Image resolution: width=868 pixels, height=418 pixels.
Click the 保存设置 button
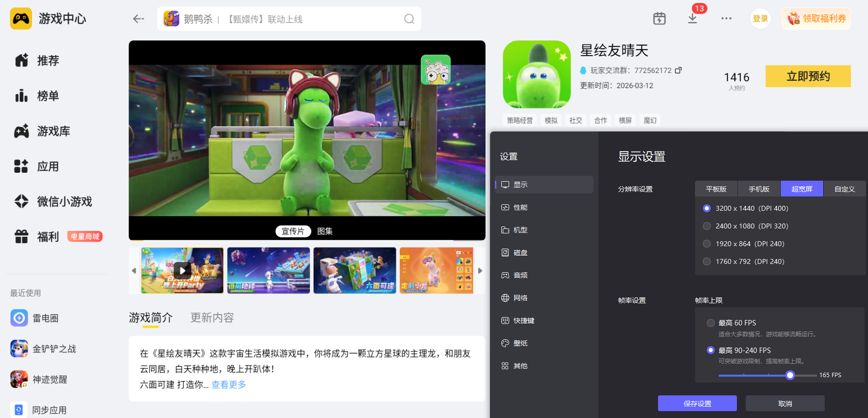point(697,404)
